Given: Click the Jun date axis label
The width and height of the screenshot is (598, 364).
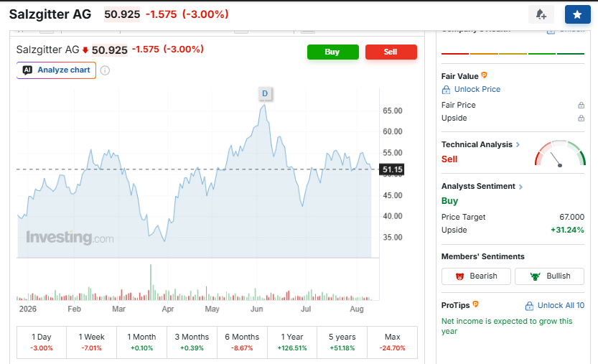Looking at the screenshot, I should (x=257, y=309).
